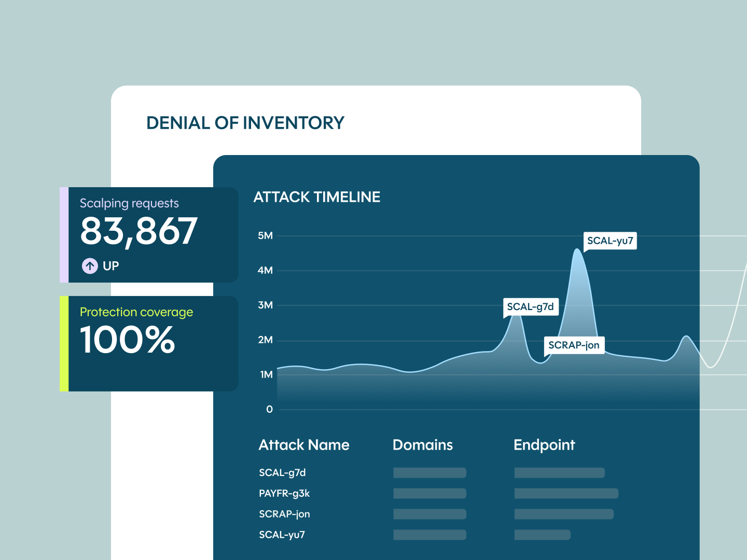Click the 100% coverage value
This screenshot has width=747, height=560.
pos(128,340)
